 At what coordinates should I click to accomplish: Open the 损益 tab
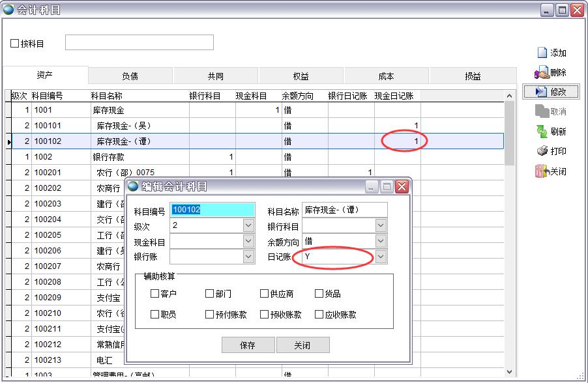[x=473, y=76]
